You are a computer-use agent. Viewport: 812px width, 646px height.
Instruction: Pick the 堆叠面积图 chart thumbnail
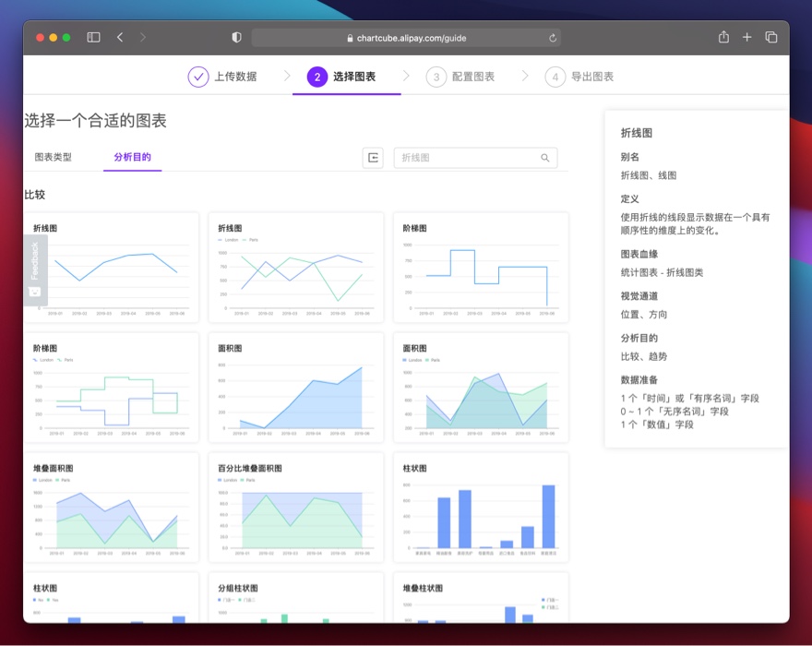click(113, 508)
